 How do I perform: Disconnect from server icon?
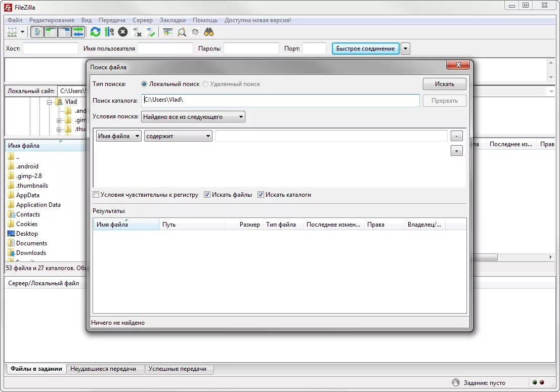136,32
